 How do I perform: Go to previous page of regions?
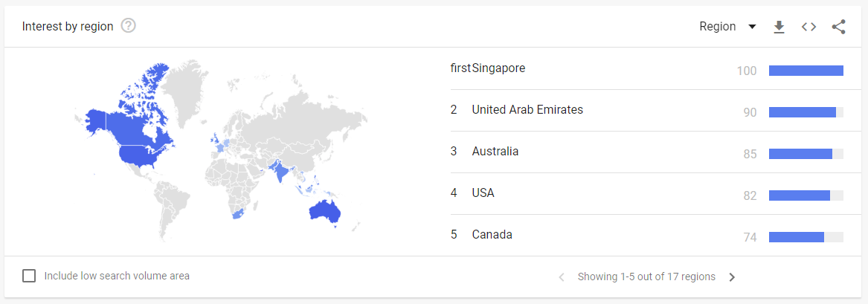point(562,277)
